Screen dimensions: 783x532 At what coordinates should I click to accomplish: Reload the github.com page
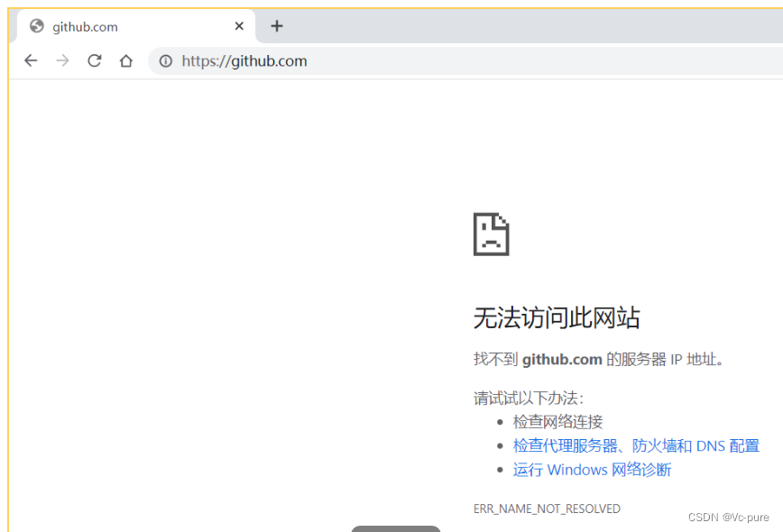(x=95, y=61)
